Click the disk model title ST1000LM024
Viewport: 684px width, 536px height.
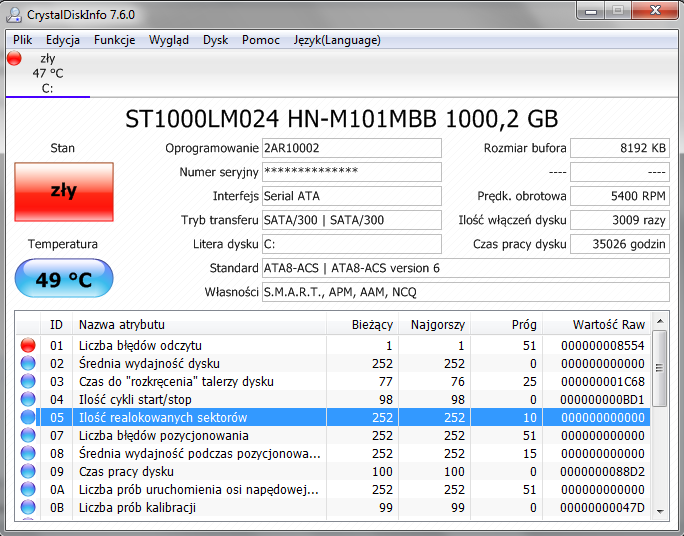[x=342, y=119]
